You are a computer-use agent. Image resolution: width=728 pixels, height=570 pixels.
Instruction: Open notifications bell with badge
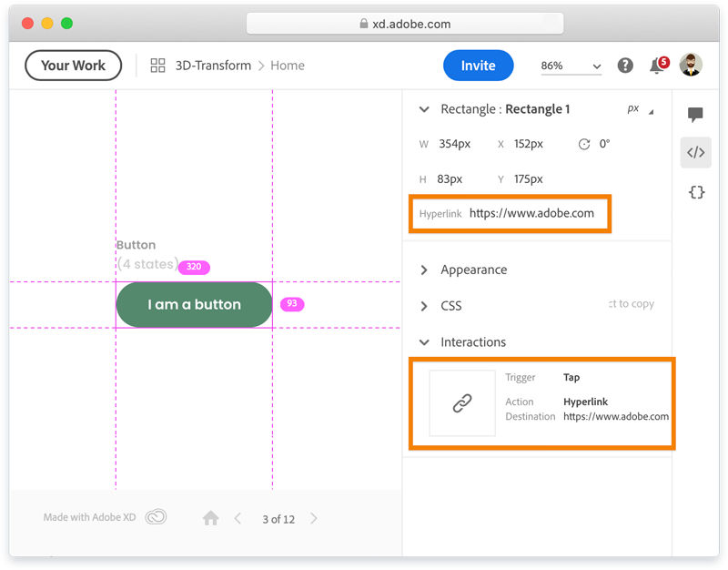coord(655,65)
